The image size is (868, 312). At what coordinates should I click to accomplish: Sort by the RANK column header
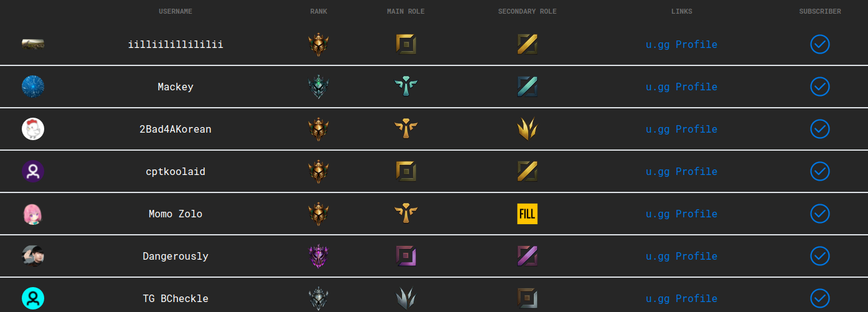pos(318,12)
